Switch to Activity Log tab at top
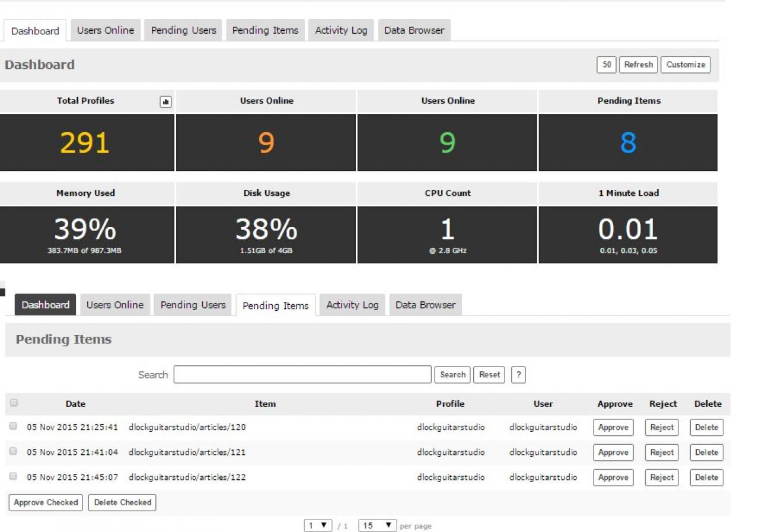 coord(341,30)
